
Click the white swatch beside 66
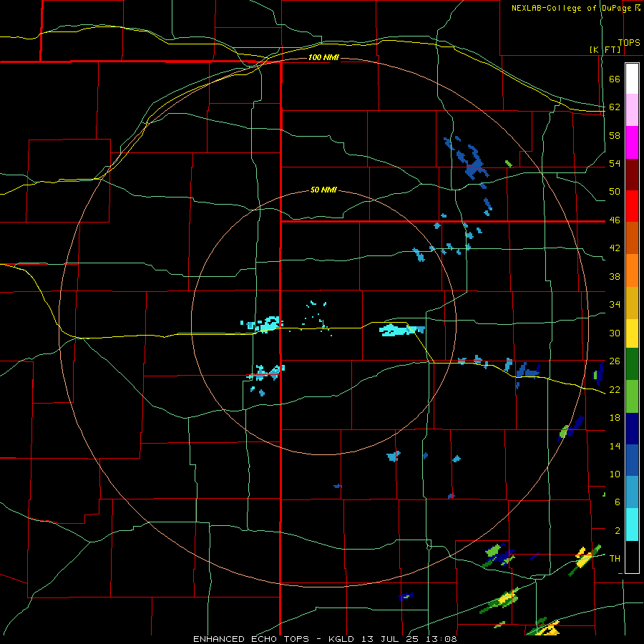pyautogui.click(x=632, y=79)
